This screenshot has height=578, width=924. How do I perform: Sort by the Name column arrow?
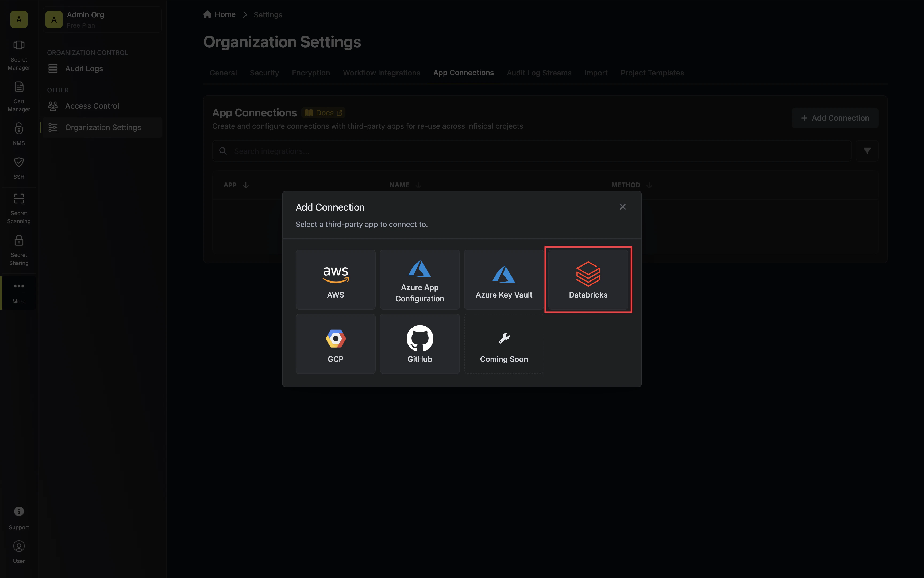418,185
